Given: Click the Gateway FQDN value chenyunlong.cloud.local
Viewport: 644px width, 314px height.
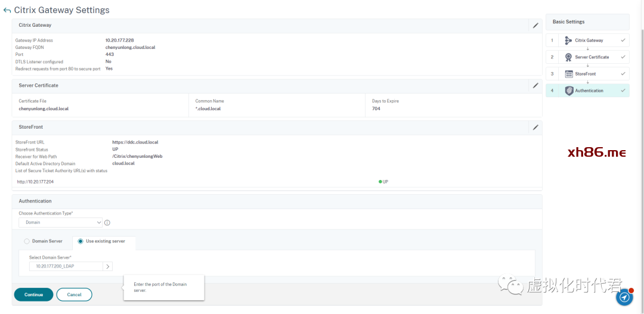Looking at the screenshot, I should point(130,47).
